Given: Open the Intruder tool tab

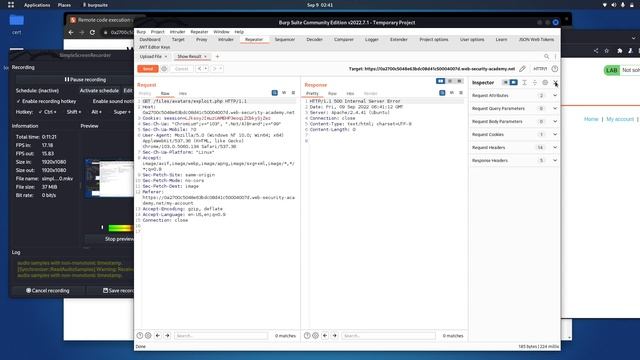Looking at the screenshot, I should 226,40.
